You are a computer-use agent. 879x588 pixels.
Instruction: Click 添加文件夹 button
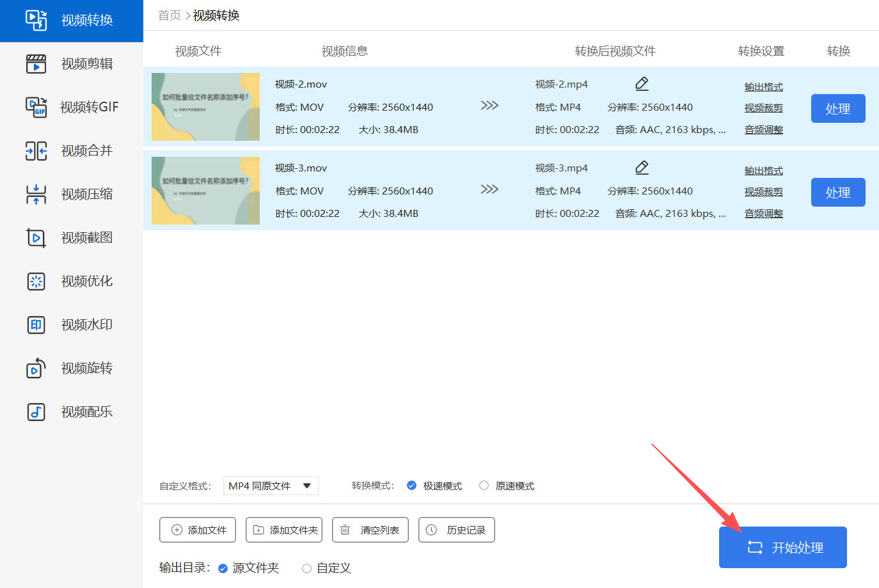click(284, 530)
